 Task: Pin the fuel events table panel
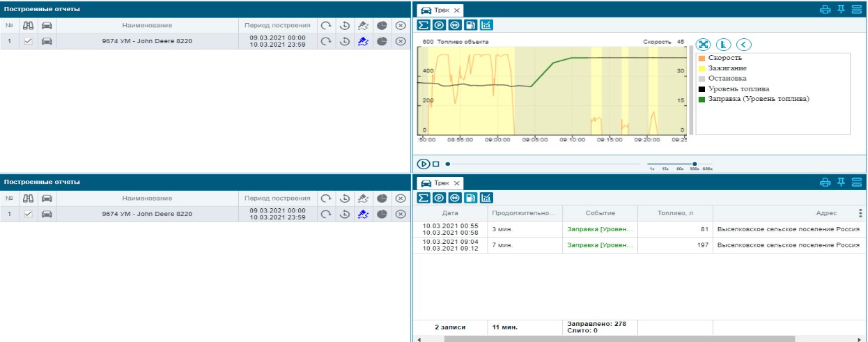pos(841,182)
